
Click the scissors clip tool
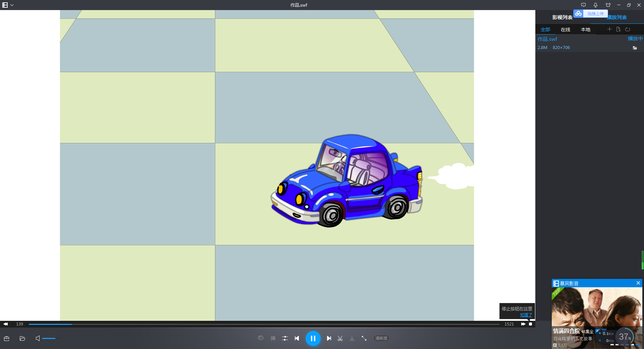[340, 338]
